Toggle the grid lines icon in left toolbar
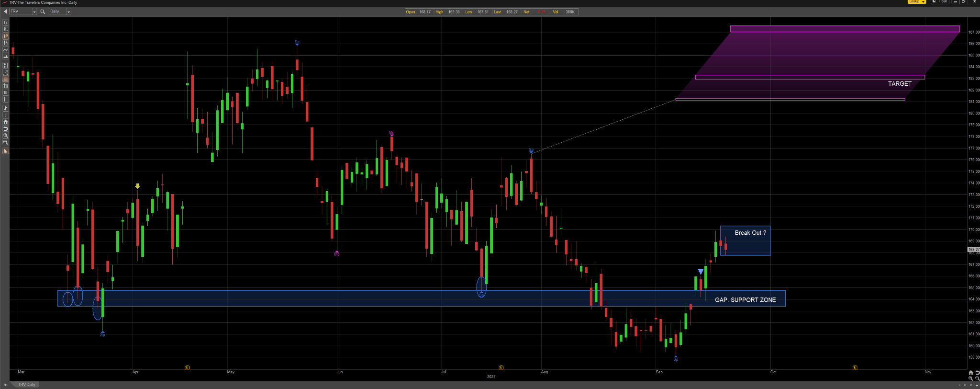Image resolution: width=980 pixels, height=389 pixels. (x=6, y=79)
